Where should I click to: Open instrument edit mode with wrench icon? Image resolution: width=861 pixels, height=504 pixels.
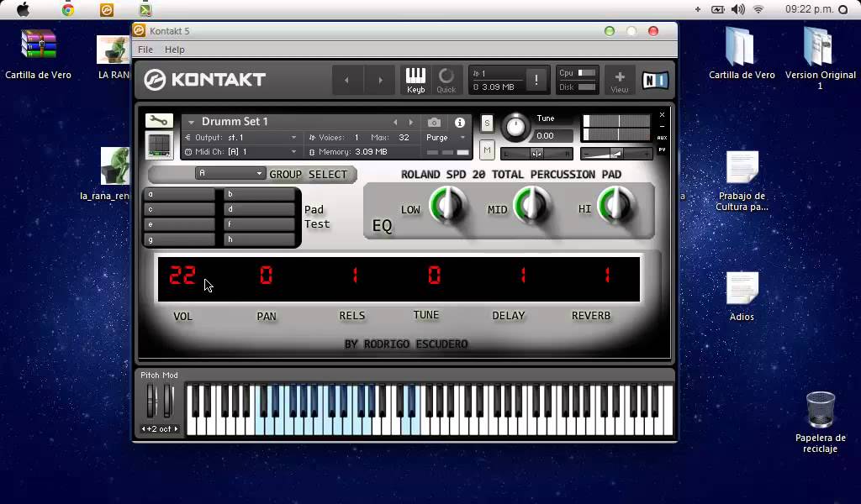[x=159, y=121]
